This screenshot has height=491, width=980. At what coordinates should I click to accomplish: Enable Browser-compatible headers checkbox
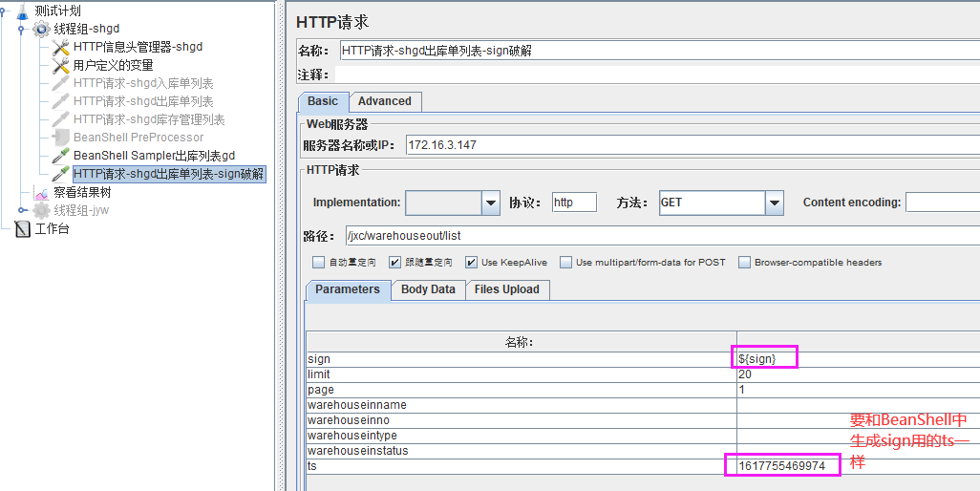click(x=744, y=263)
